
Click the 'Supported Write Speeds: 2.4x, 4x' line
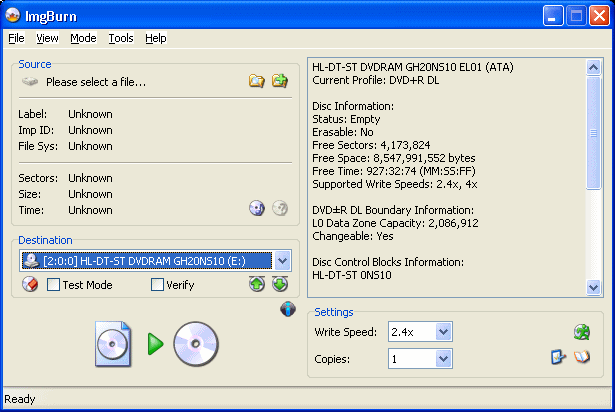[395, 184]
